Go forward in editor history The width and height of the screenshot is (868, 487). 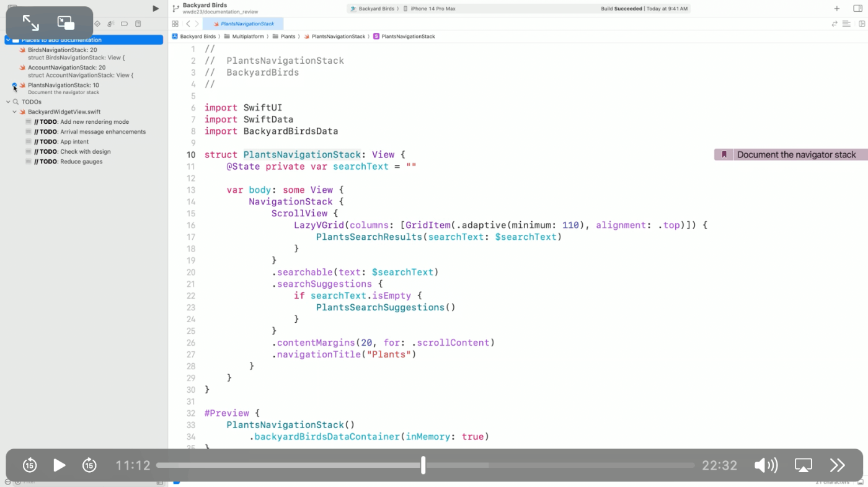point(197,24)
